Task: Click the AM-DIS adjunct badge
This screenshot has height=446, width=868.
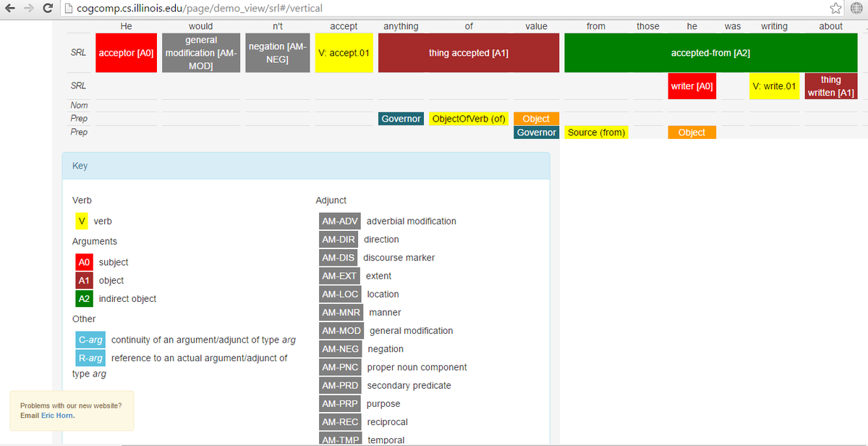Action: coord(338,258)
